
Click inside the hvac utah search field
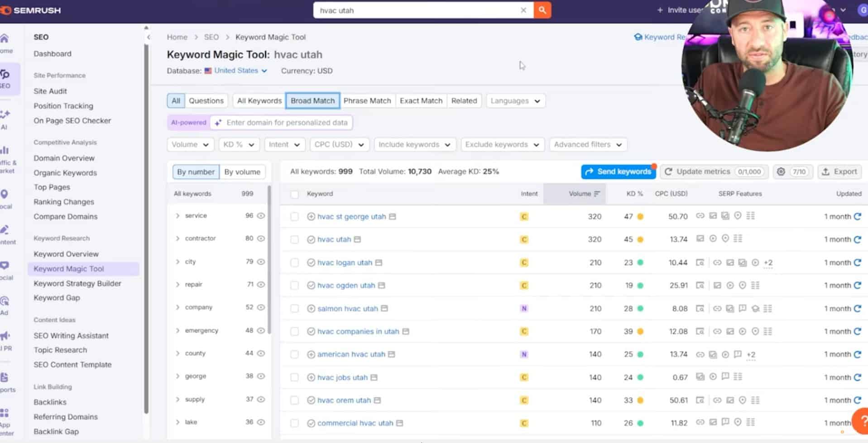coord(408,10)
